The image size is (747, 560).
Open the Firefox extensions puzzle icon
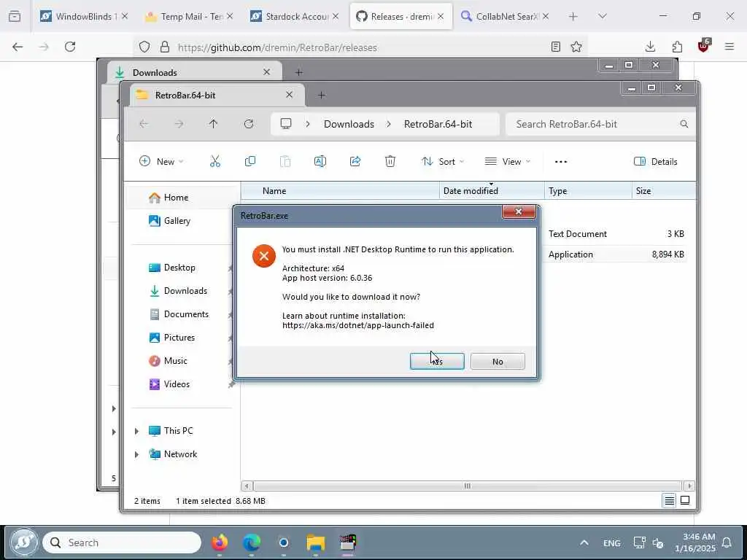click(x=677, y=47)
